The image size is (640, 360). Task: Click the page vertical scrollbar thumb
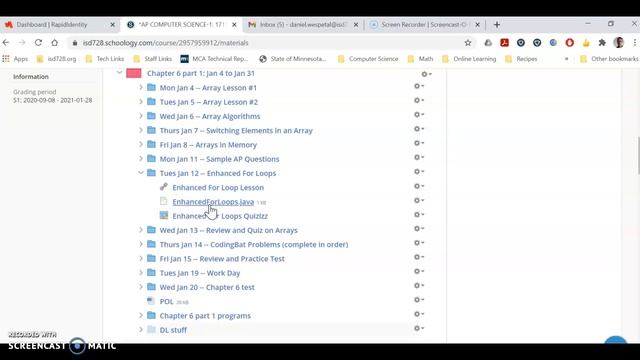[x=638, y=156]
